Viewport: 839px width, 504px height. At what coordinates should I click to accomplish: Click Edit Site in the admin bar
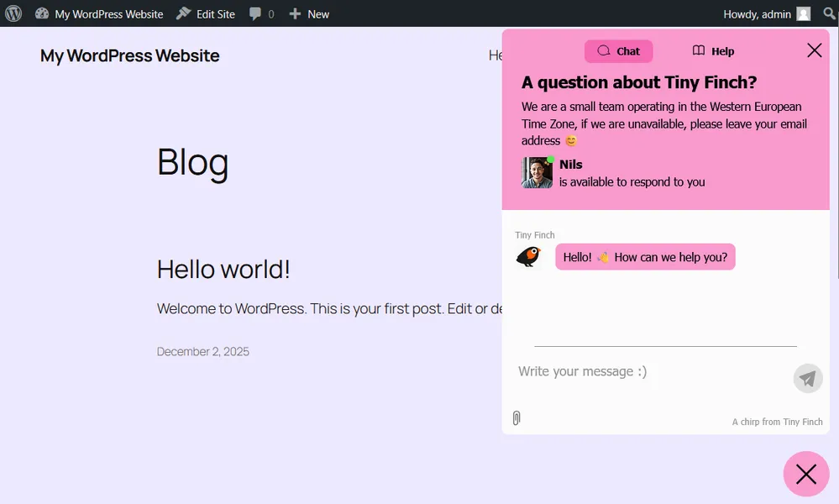(x=206, y=13)
